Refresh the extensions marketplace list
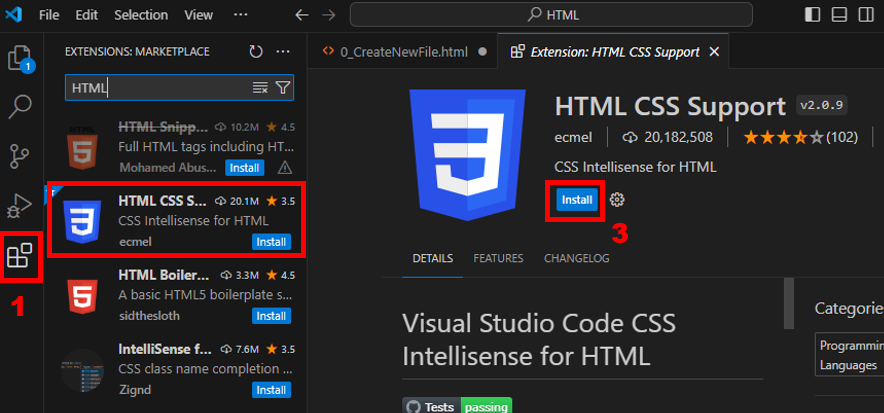 pos(256,52)
